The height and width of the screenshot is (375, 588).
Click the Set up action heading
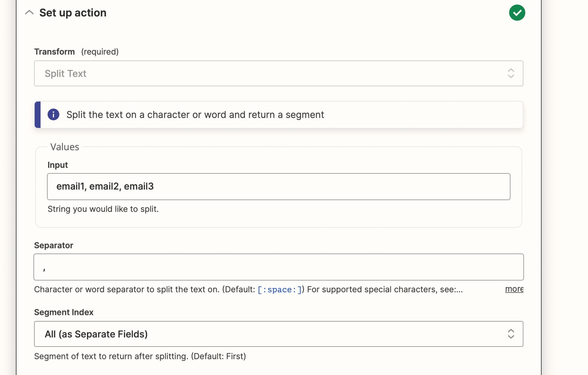tap(73, 13)
